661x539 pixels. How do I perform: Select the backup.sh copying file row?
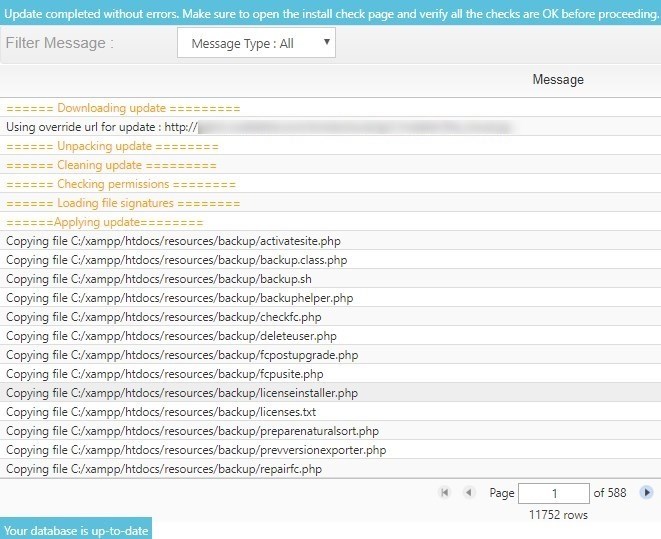pyautogui.click(x=159, y=279)
